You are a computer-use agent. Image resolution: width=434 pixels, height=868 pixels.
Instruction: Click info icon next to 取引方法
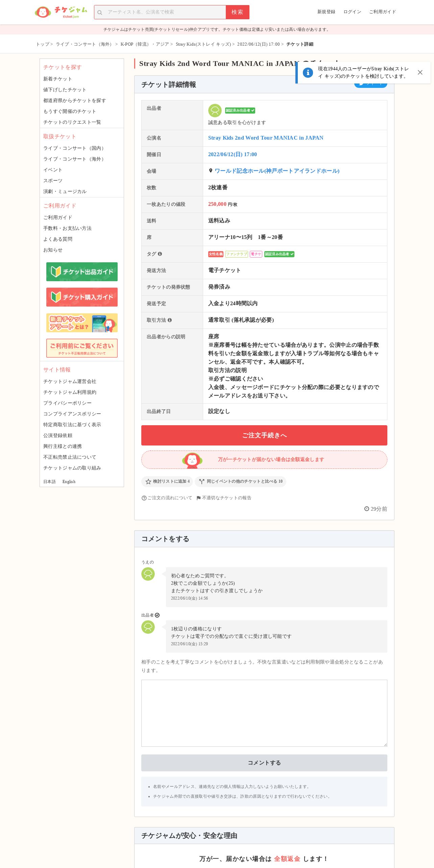click(x=170, y=320)
